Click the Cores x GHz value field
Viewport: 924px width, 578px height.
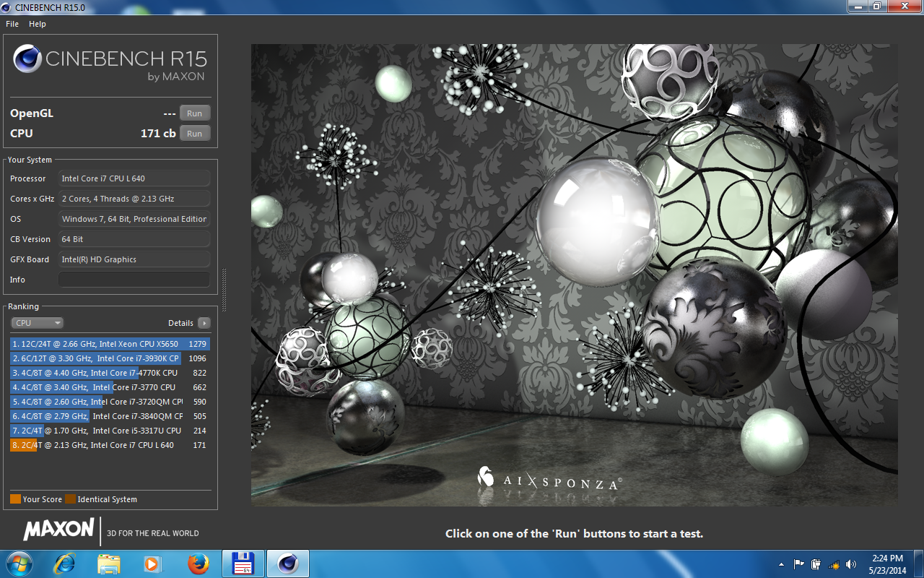tap(134, 199)
